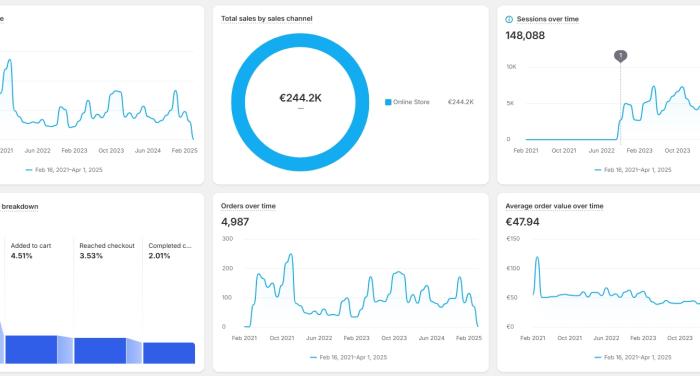700x376 pixels.
Task: Click the Reached checkout label
Action: click(x=107, y=246)
